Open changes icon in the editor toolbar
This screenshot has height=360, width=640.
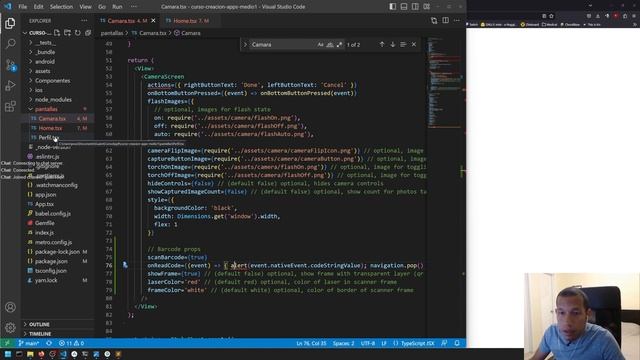(x=434, y=20)
